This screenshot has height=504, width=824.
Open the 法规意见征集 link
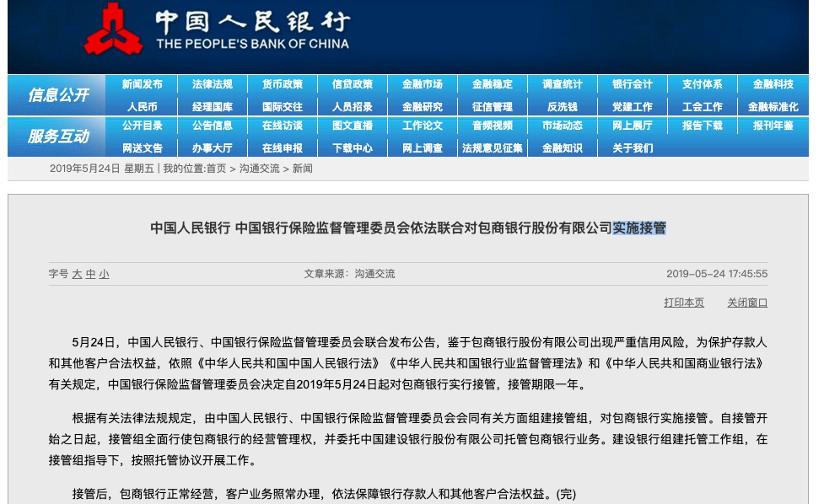tap(493, 148)
